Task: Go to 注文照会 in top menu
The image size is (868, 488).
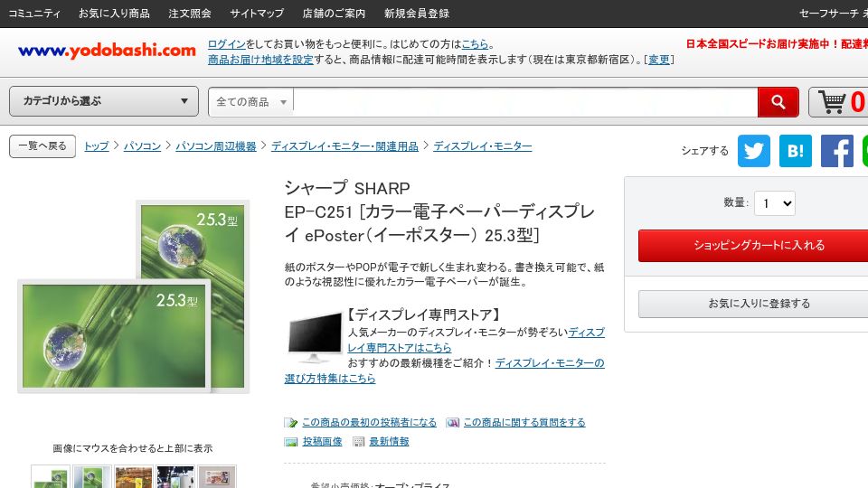Action: click(190, 14)
